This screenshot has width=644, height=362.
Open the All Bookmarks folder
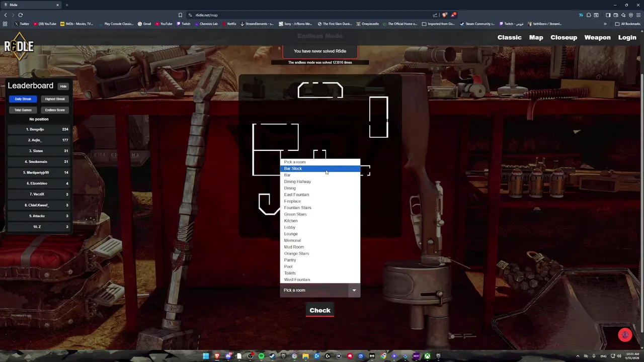click(628, 24)
